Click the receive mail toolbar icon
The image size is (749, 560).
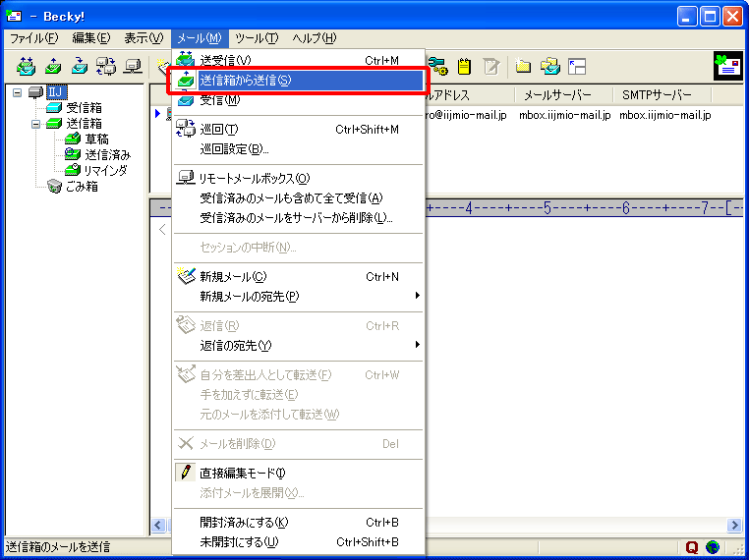pyautogui.click(x=80, y=67)
